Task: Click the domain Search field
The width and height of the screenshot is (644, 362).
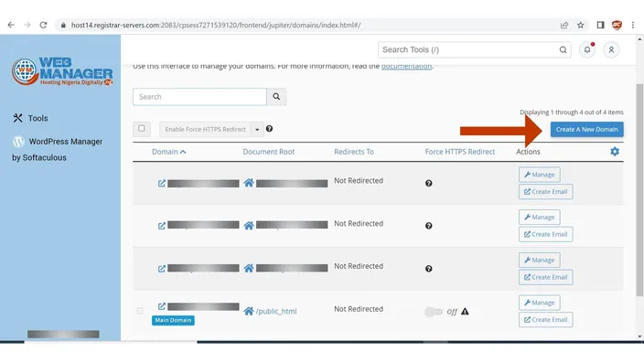Action: 199,97
